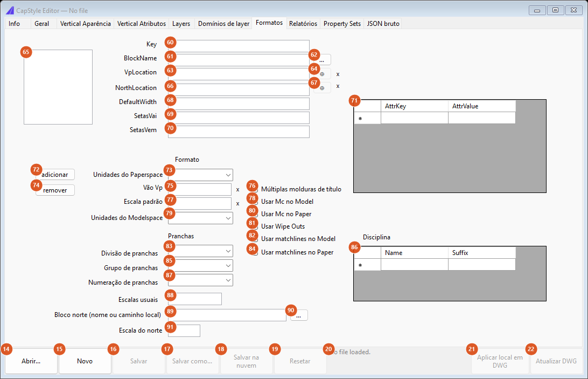Click the NorthLocation pick-point crosshair icon
Viewport: 588px width, 379px height.
[x=322, y=88]
